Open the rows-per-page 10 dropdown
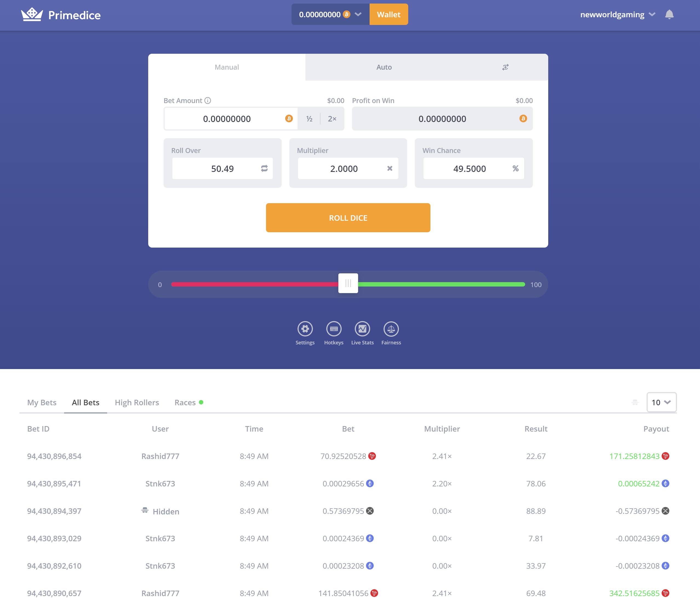This screenshot has width=700, height=598. coord(661,402)
